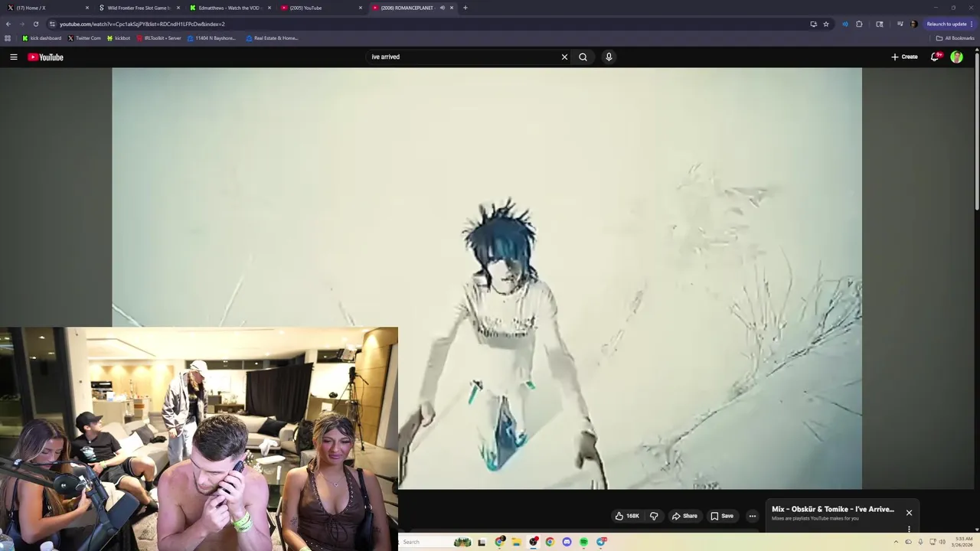The image size is (980, 551).
Task: Open system volume control in tray
Action: (x=942, y=542)
